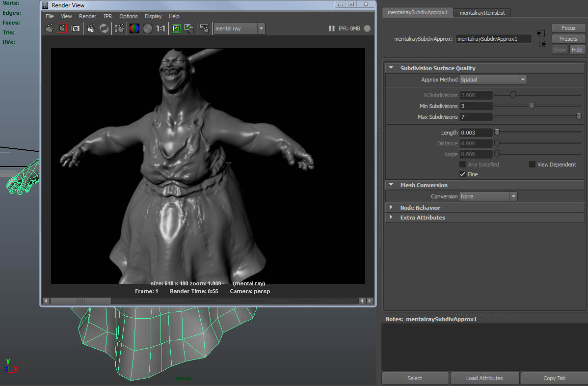Viewport: 588px width, 386px height.
Task: Expand the Node Behavior section
Action: (391, 207)
